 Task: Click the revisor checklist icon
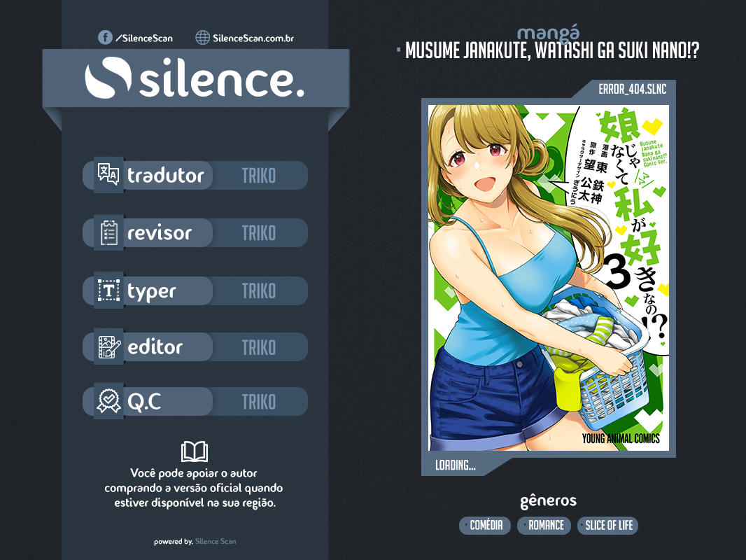[108, 233]
